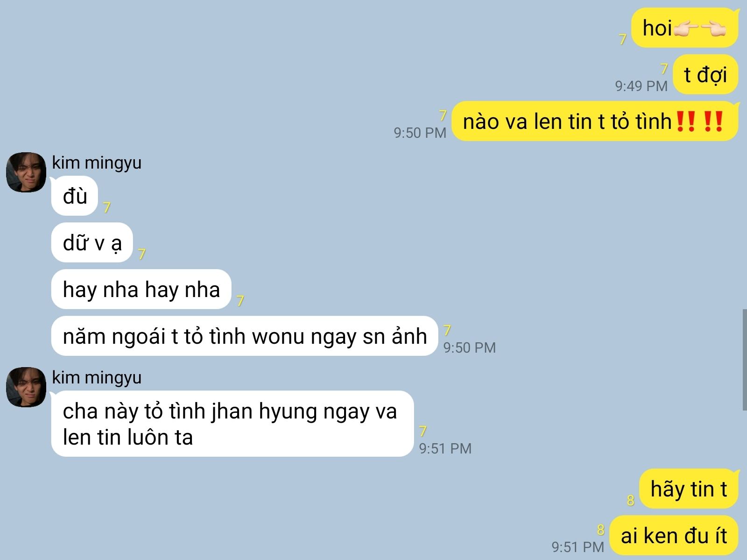Screen dimensions: 747x560
Task: Tap the 9:51 PM timestamp beside "ai ken đu ít"
Action: click(x=578, y=546)
